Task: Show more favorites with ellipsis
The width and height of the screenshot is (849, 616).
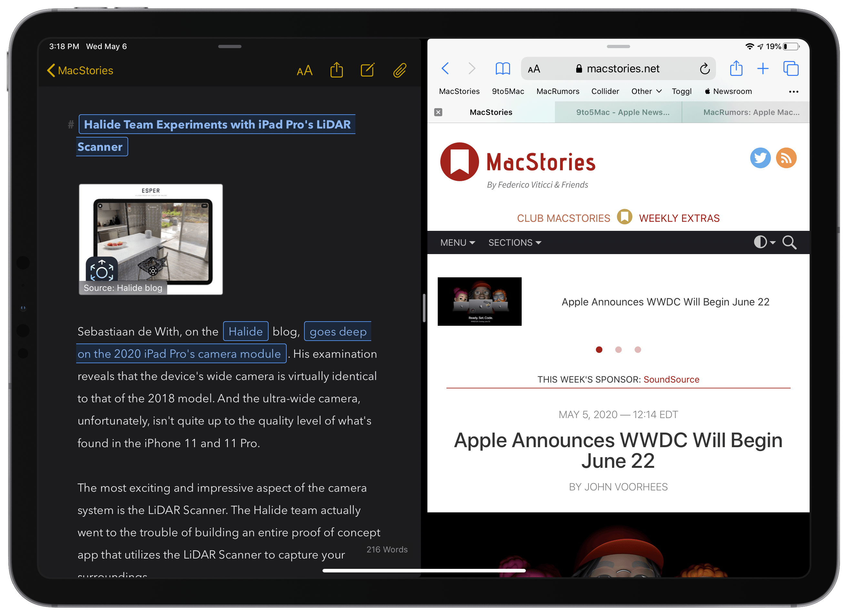Action: [793, 92]
